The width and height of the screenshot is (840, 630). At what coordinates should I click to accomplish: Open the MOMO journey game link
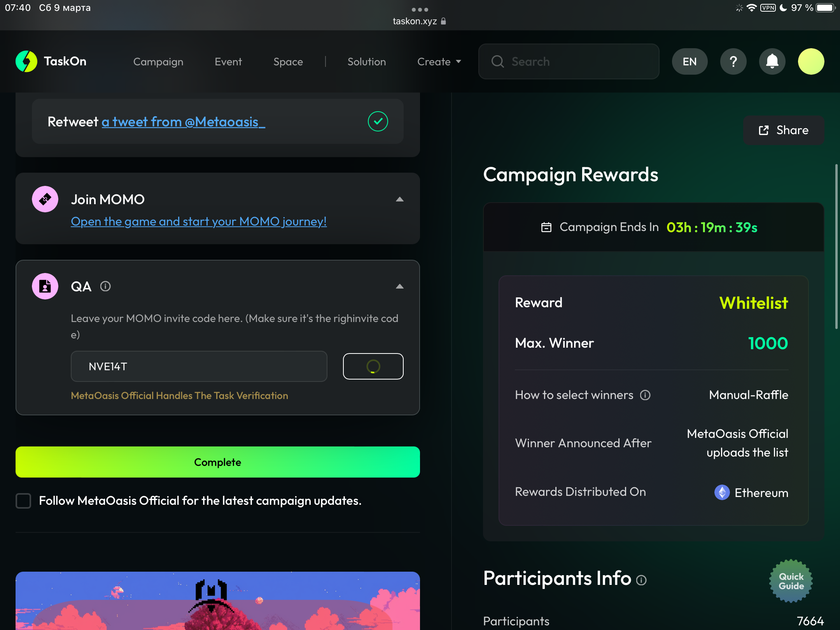click(198, 221)
